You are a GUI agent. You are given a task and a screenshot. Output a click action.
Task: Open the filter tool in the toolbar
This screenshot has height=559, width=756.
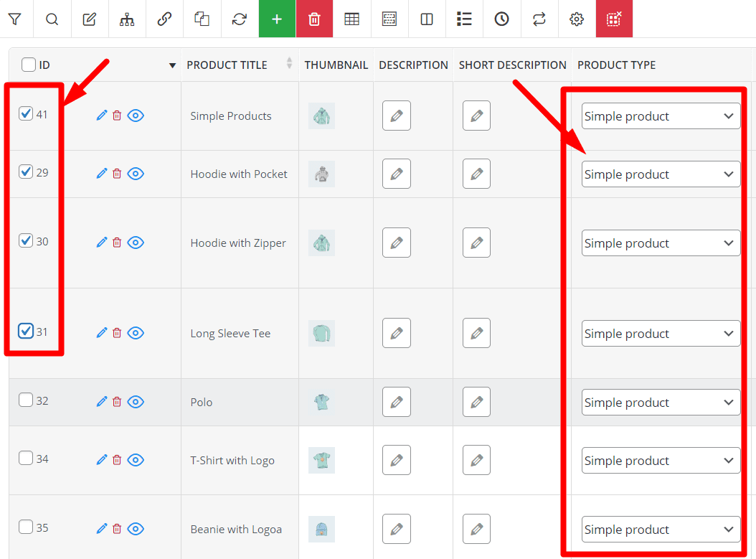click(x=15, y=19)
